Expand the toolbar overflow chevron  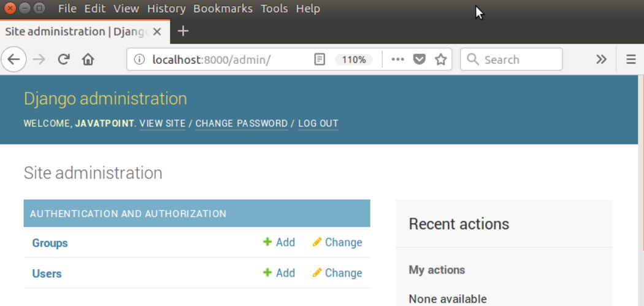(x=601, y=59)
